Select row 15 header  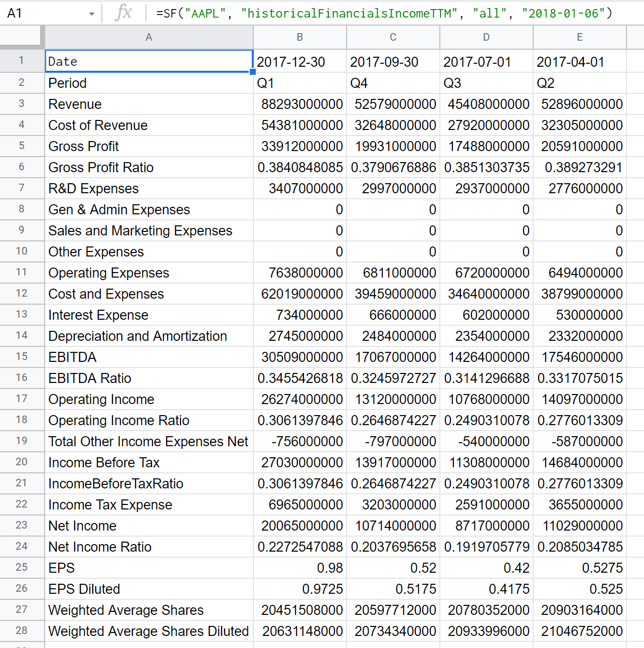22,357
